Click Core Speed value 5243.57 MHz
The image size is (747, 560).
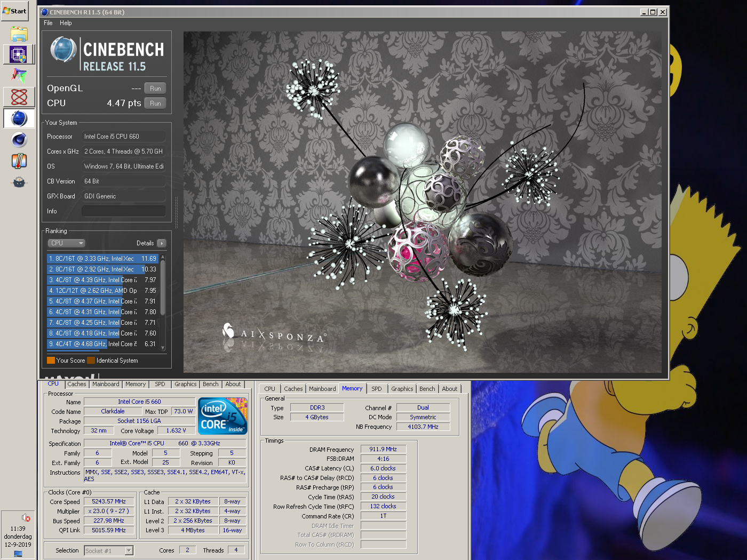point(109,501)
